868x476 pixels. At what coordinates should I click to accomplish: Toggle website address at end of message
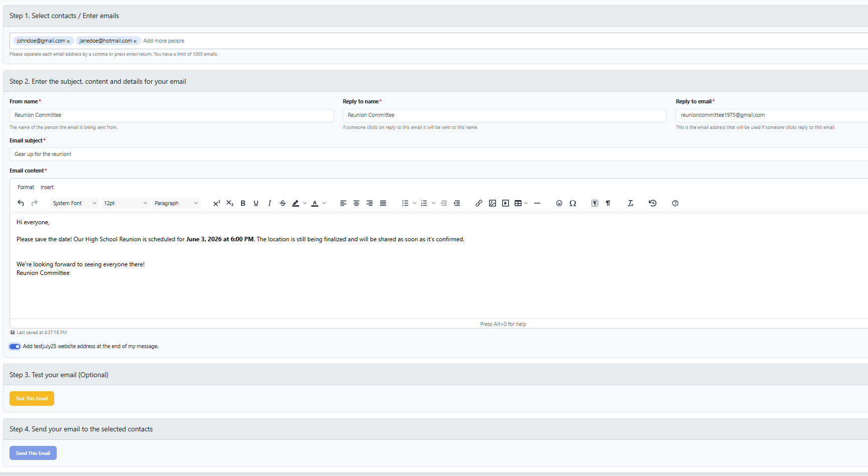(15, 347)
